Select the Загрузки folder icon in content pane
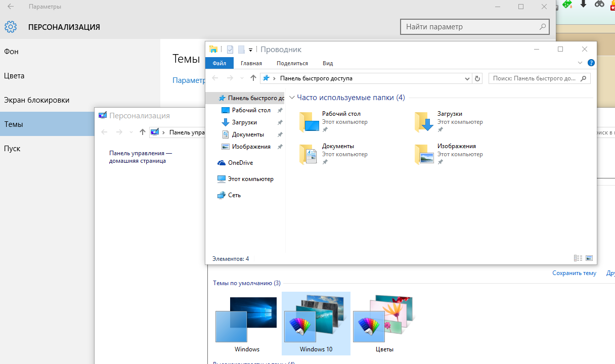 coord(424,122)
